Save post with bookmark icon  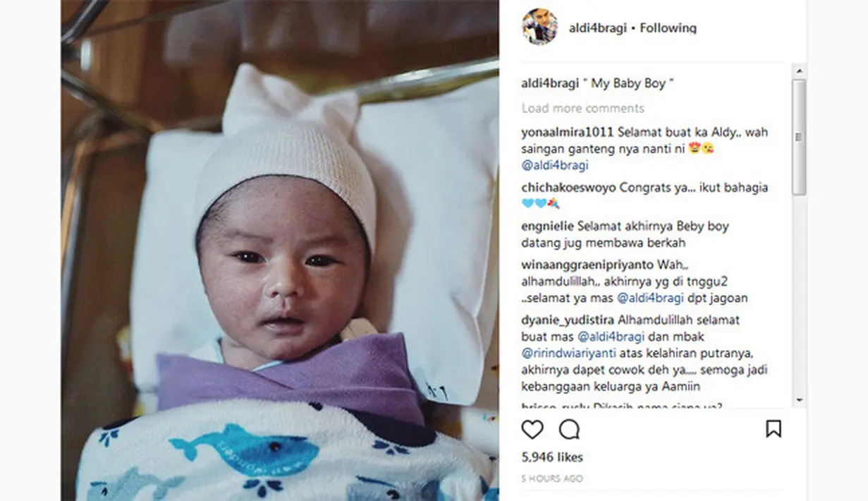point(774,428)
